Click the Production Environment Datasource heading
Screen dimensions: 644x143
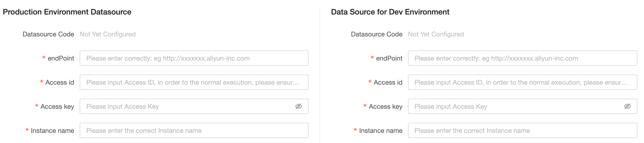pos(67,12)
